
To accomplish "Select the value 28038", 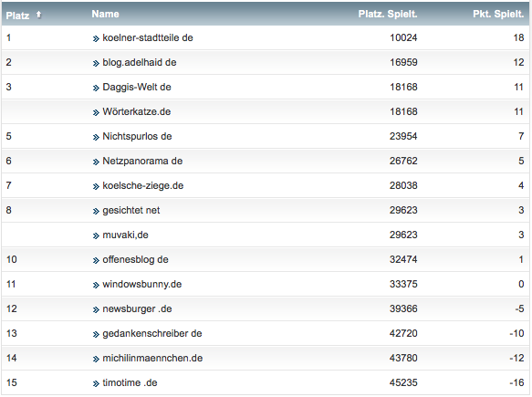I will (x=403, y=185).
